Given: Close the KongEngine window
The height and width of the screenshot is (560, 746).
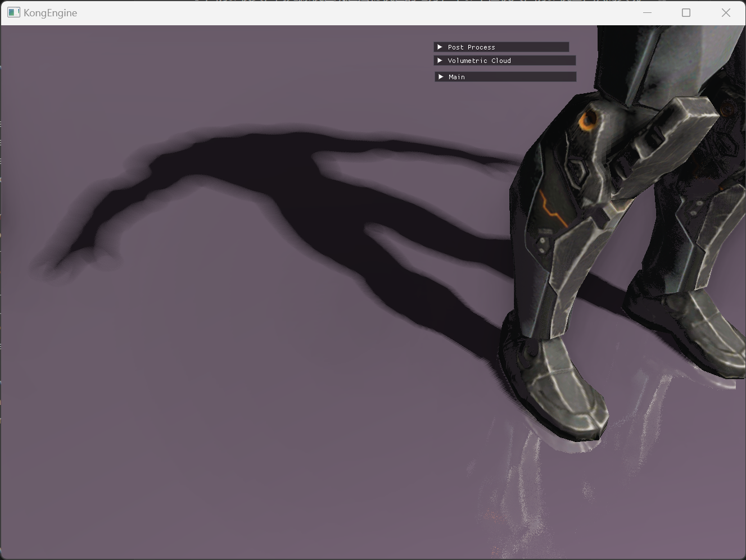Looking at the screenshot, I should tap(726, 12).
